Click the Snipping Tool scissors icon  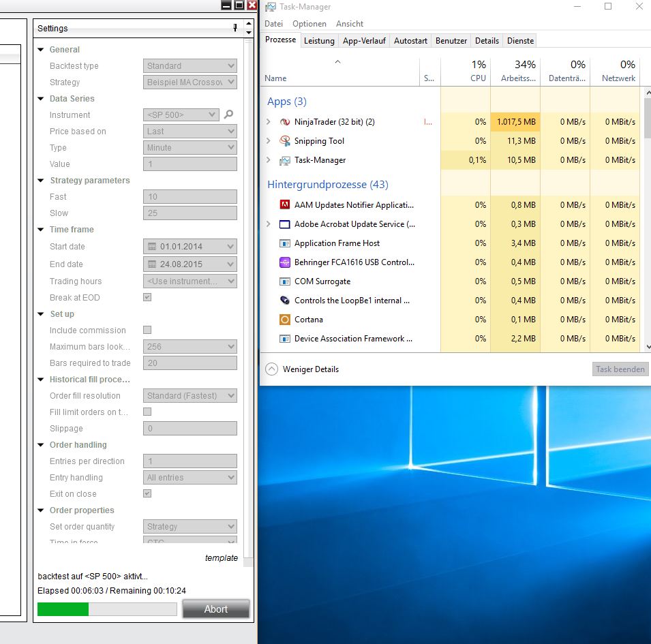(x=285, y=141)
